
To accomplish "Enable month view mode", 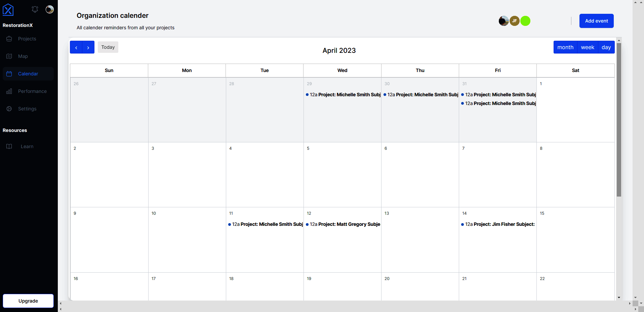I will [x=565, y=47].
